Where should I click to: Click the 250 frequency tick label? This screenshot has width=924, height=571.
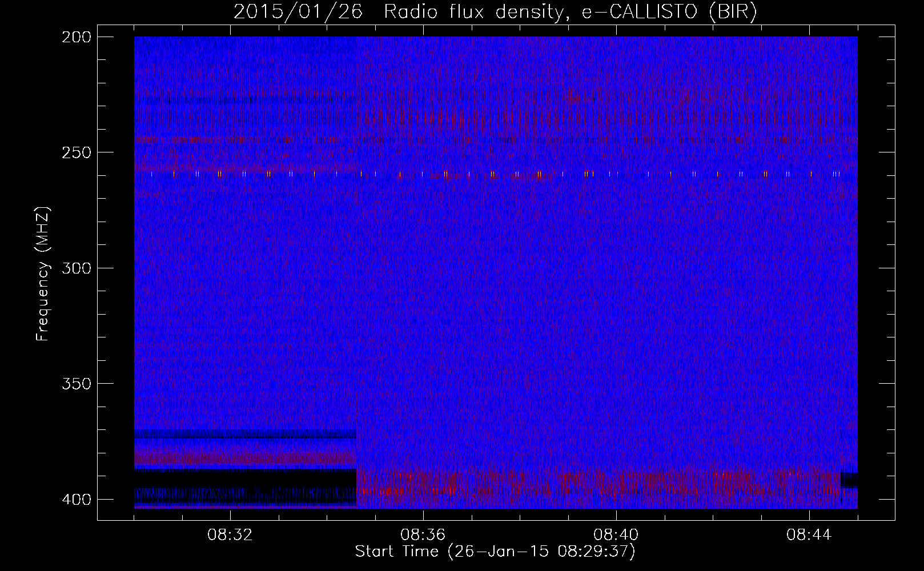[x=76, y=152]
